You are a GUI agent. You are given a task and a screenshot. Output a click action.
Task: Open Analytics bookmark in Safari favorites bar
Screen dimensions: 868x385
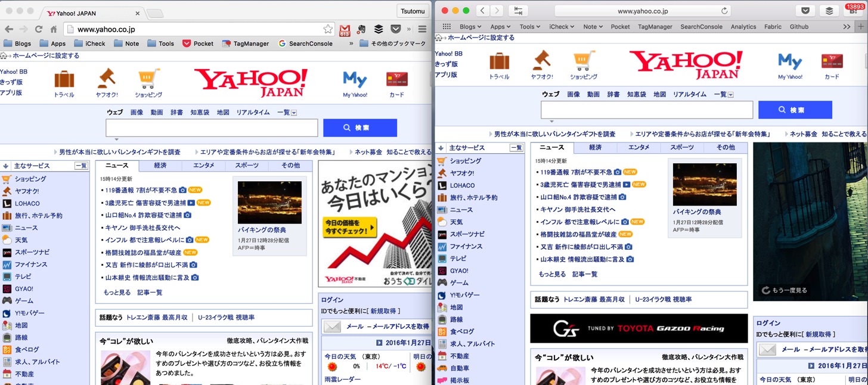point(743,27)
